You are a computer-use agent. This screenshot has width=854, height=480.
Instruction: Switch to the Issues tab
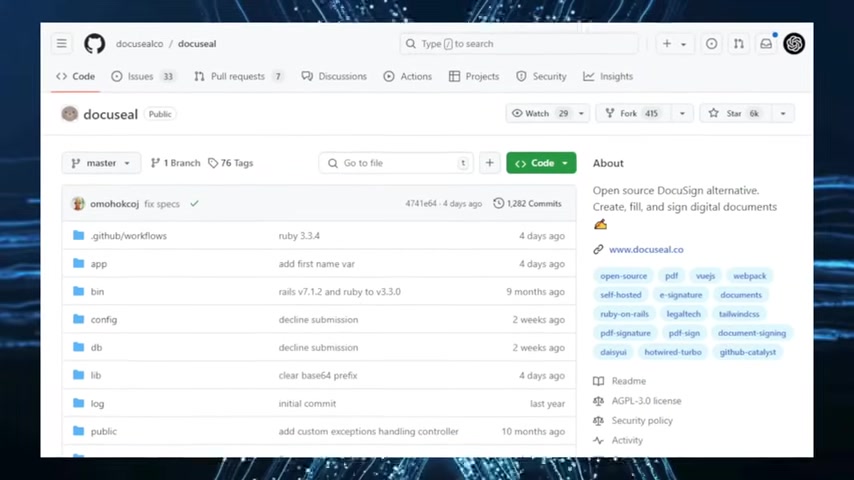click(x=143, y=76)
